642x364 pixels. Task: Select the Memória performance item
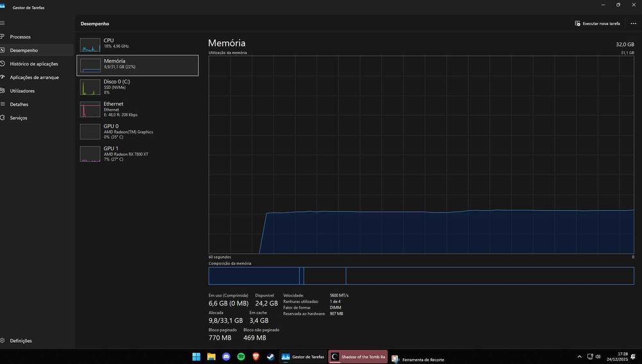pyautogui.click(x=137, y=65)
